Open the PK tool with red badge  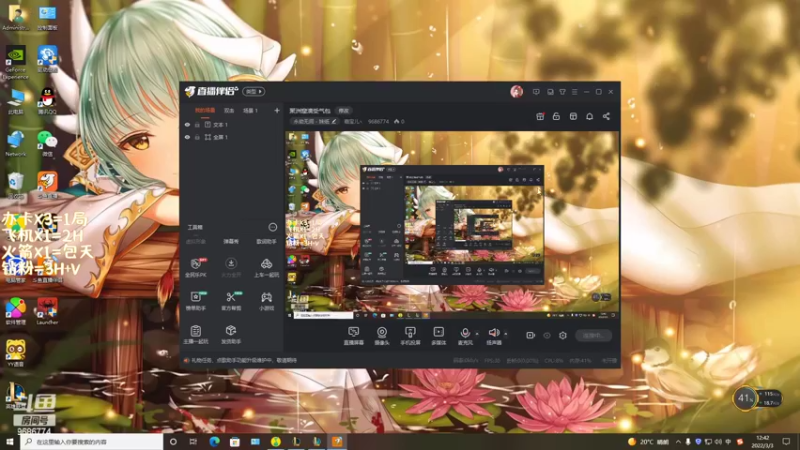click(196, 267)
